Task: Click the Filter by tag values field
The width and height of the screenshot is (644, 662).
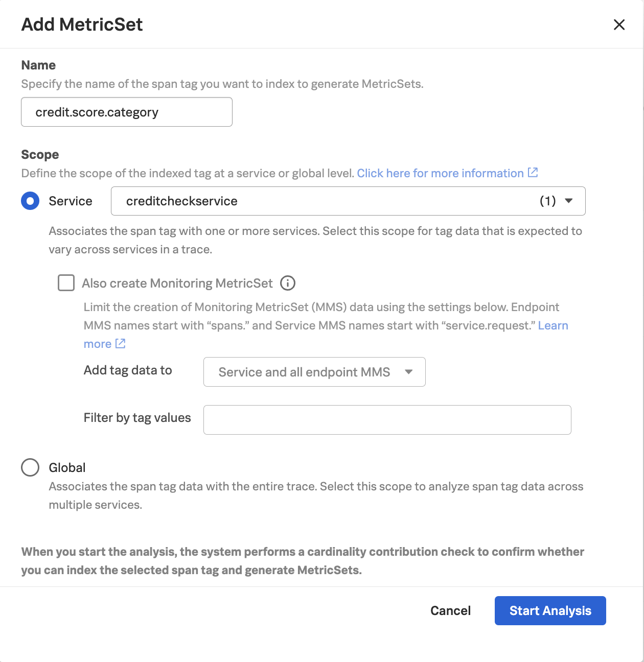Action: [387, 419]
